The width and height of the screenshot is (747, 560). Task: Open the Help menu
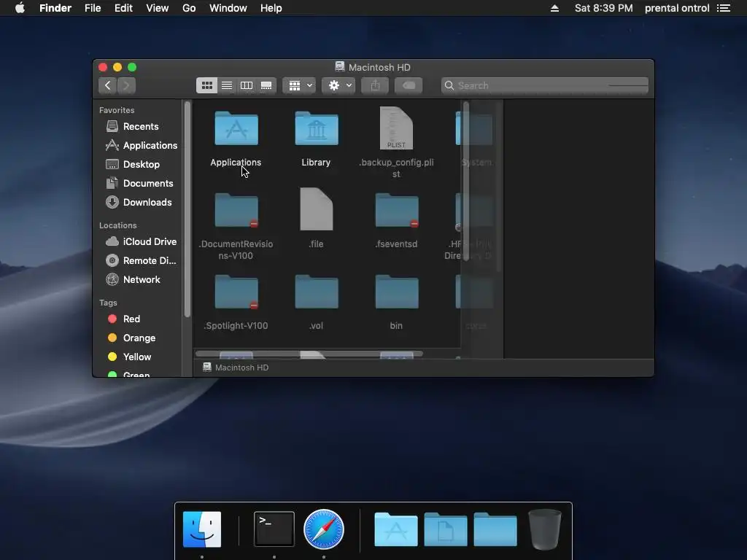(271, 8)
